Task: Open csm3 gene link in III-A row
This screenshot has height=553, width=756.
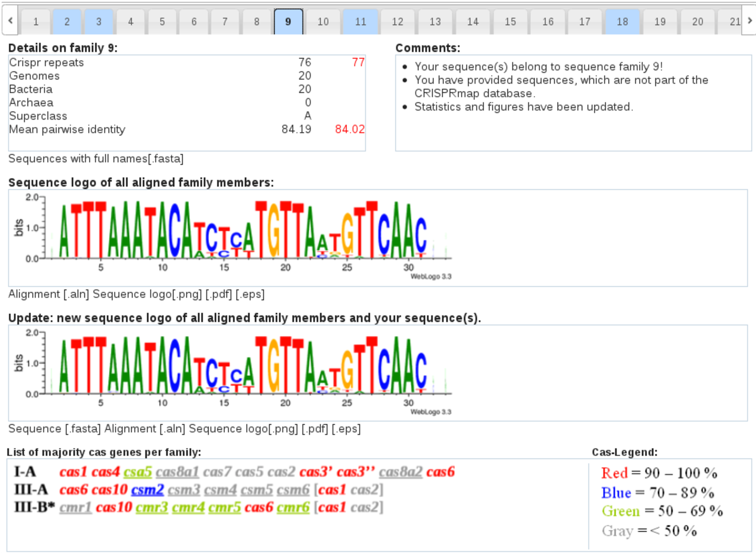Action: click(184, 490)
